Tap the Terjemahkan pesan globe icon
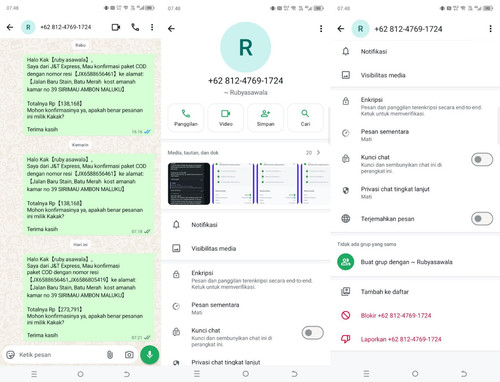This screenshot has height=382, width=500. (346, 219)
